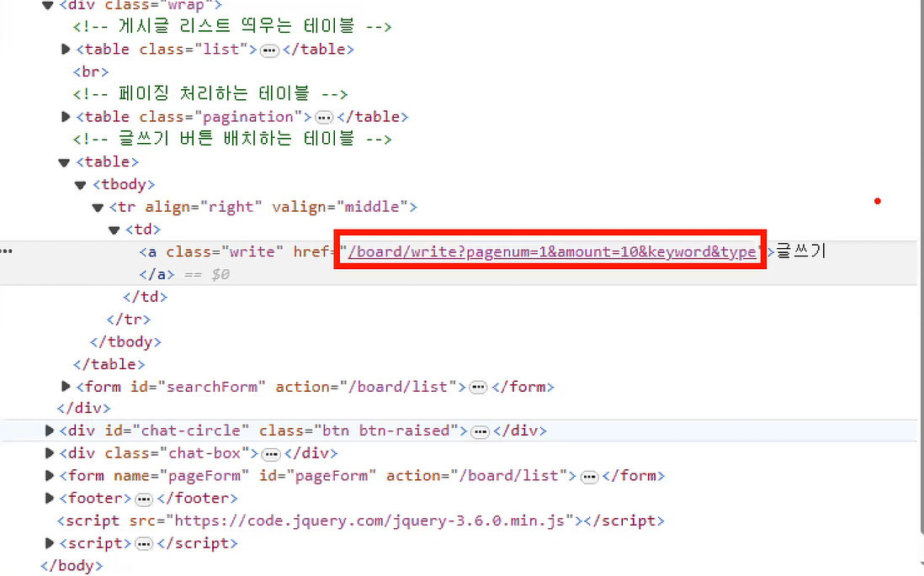Viewport: 924px width, 576px height.
Task: Collapse the div class="wrap" node
Action: tap(48, 6)
